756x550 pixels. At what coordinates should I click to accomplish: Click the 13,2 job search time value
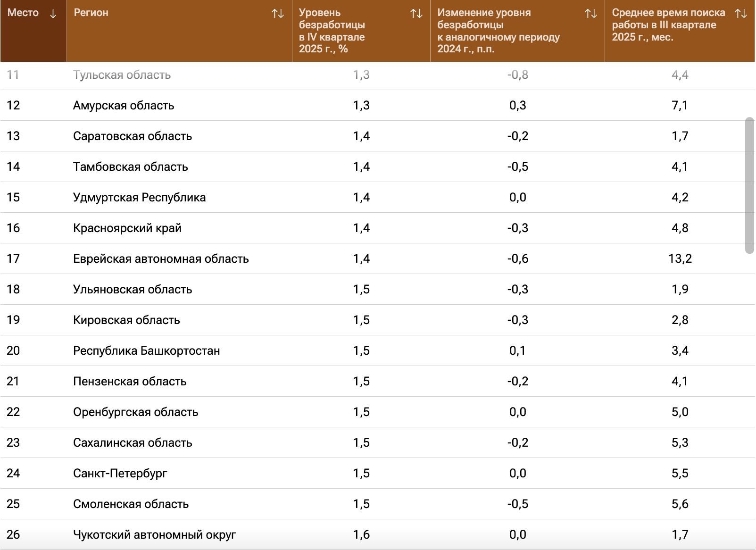click(680, 259)
